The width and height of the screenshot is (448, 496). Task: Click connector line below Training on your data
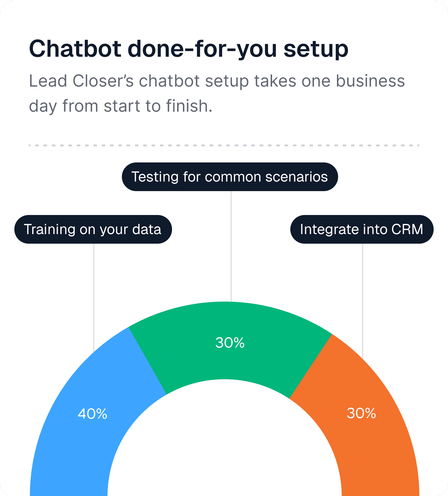coord(94,298)
